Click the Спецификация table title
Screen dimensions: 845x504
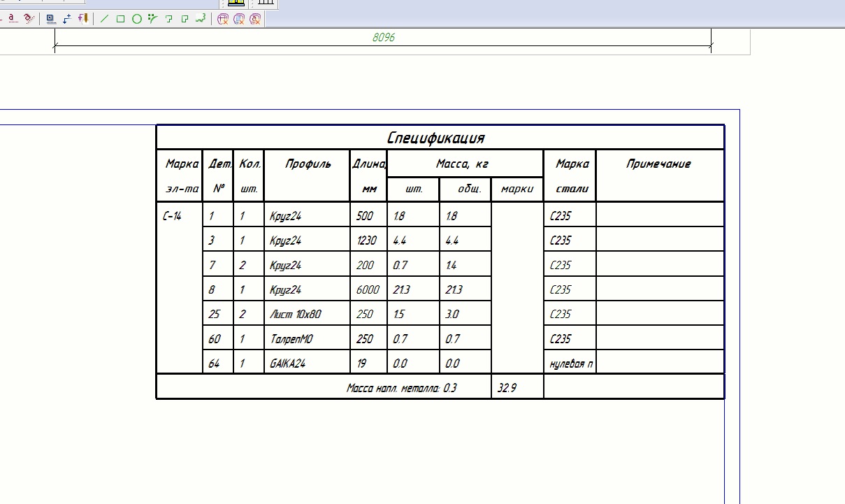(435, 138)
